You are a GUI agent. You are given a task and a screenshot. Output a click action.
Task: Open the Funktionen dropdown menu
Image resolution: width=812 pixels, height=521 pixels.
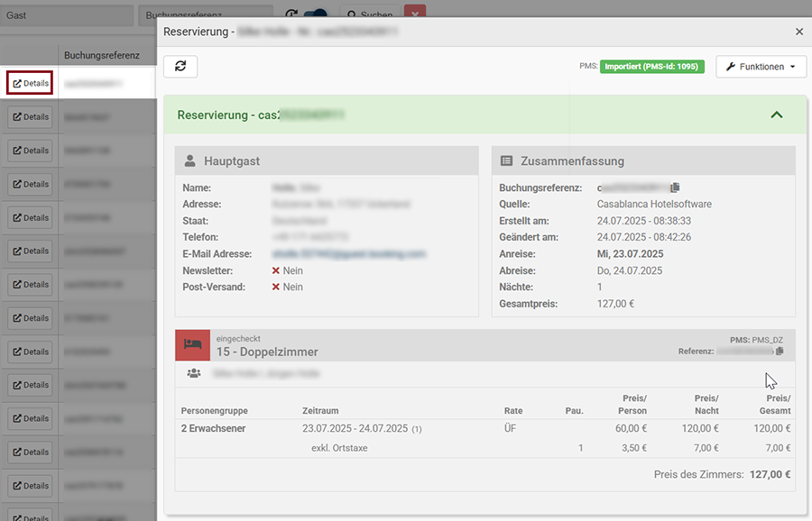tap(761, 67)
